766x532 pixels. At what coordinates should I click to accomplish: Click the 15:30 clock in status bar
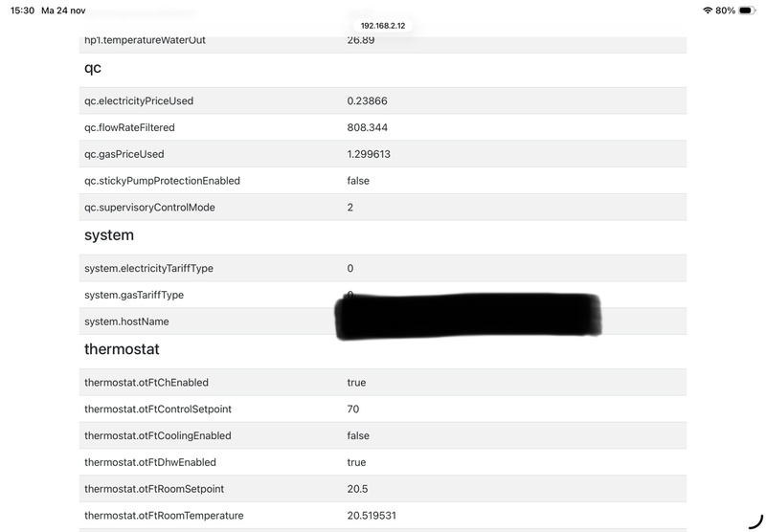click(22, 10)
